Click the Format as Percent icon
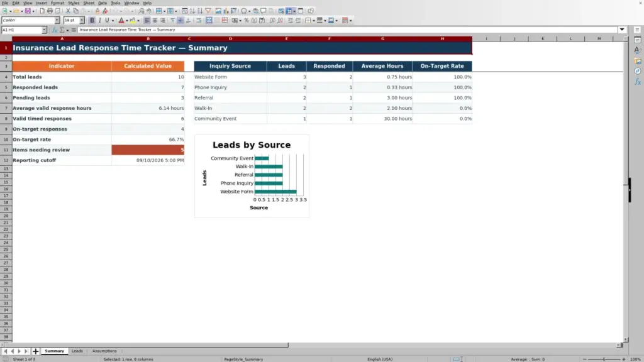Screen dimensions: 644x362 [x=247, y=20]
